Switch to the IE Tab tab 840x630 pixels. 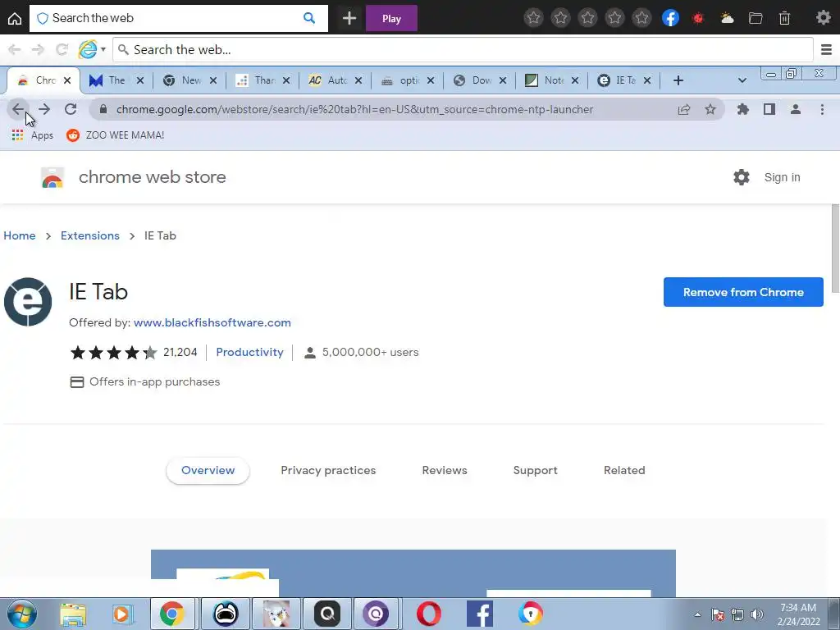tap(624, 80)
